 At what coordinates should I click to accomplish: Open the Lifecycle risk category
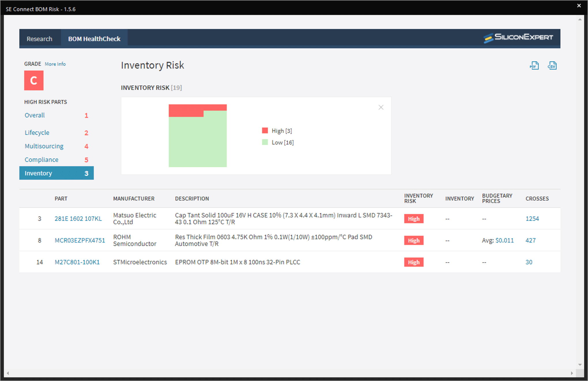37,132
